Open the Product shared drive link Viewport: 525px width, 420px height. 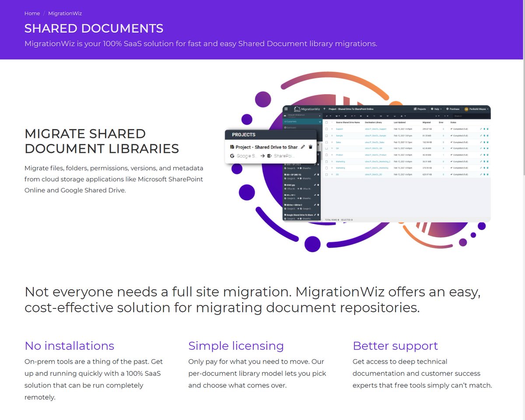pos(339,155)
